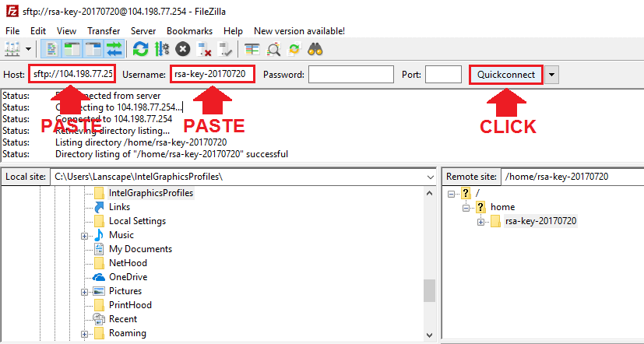Toggle message log display icon
The height and width of the screenshot is (344, 644).
[51, 50]
